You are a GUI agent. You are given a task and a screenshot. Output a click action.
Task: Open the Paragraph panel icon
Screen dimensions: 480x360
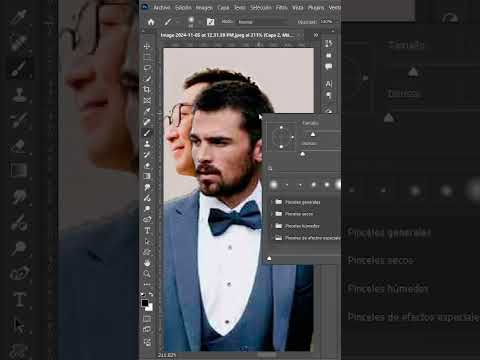click(x=329, y=96)
